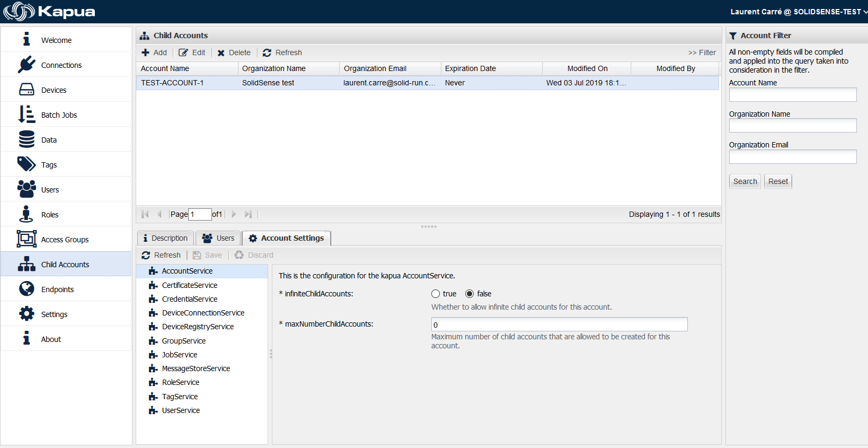Sort by Modified By column header
868x448 pixels.
[x=675, y=68]
